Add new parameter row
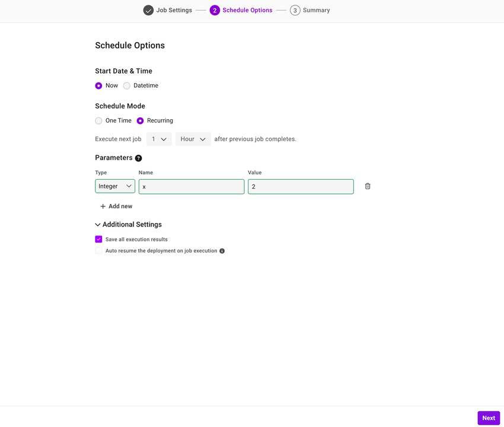The width and height of the screenshot is (504, 427). (x=116, y=206)
